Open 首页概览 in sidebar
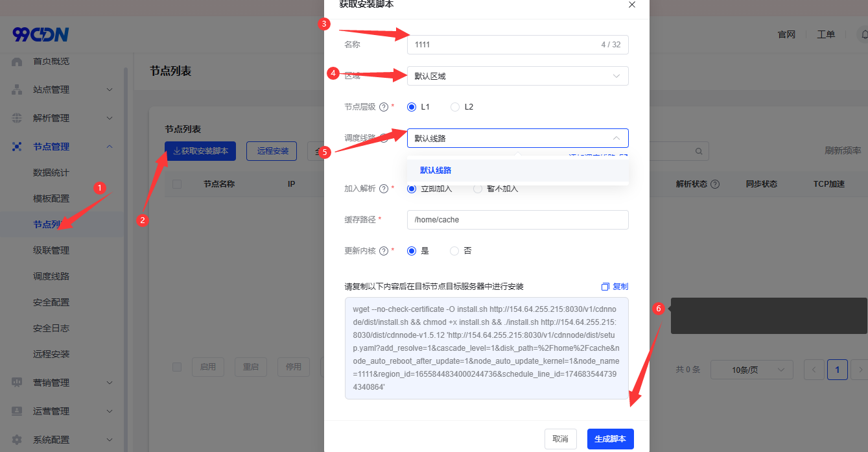This screenshot has width=868, height=452. pyautogui.click(x=51, y=62)
